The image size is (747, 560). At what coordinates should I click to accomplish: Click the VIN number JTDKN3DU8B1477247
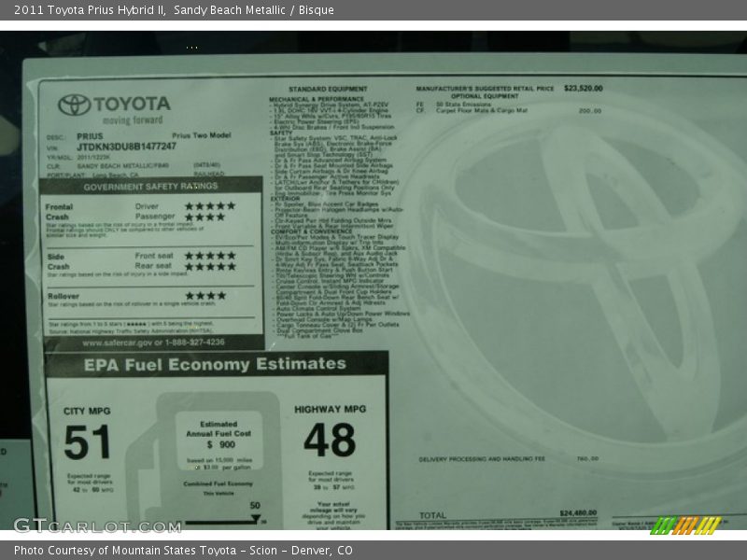coord(126,147)
